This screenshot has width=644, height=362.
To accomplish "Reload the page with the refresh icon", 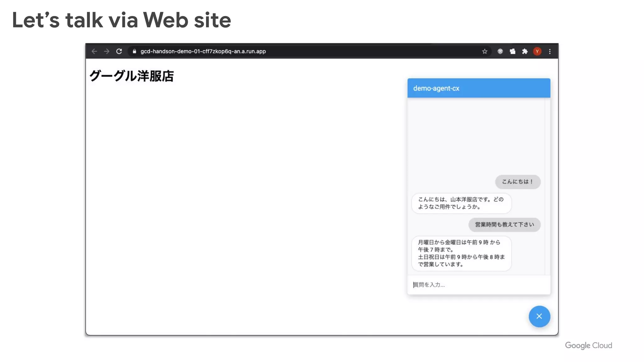I will pyautogui.click(x=119, y=51).
